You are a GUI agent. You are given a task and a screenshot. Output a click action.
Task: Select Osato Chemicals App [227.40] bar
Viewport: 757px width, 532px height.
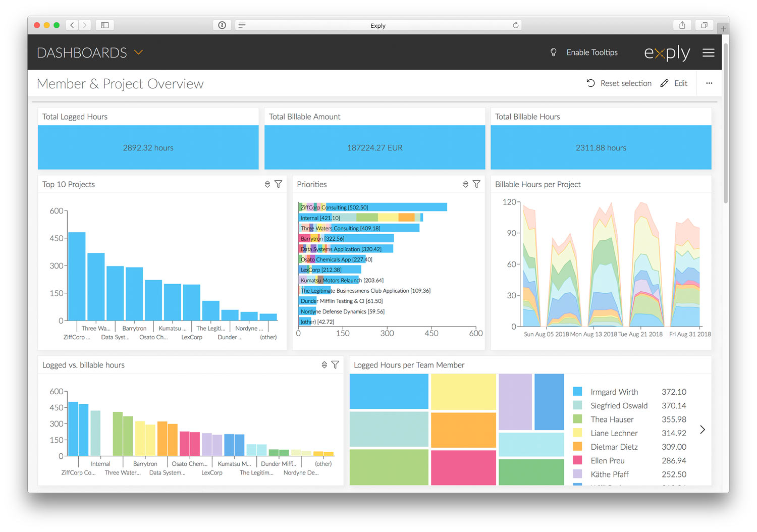pos(332,259)
